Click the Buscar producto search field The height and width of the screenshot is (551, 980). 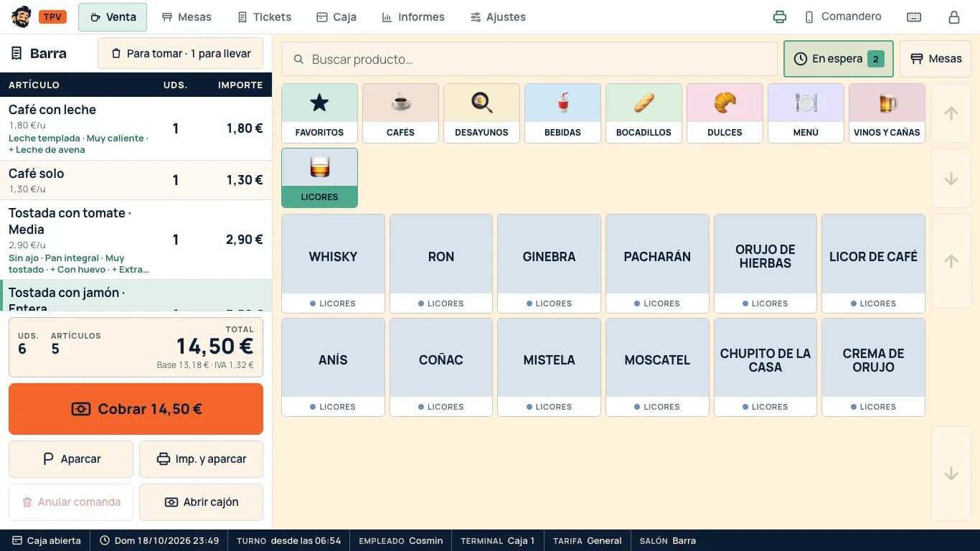tap(529, 59)
